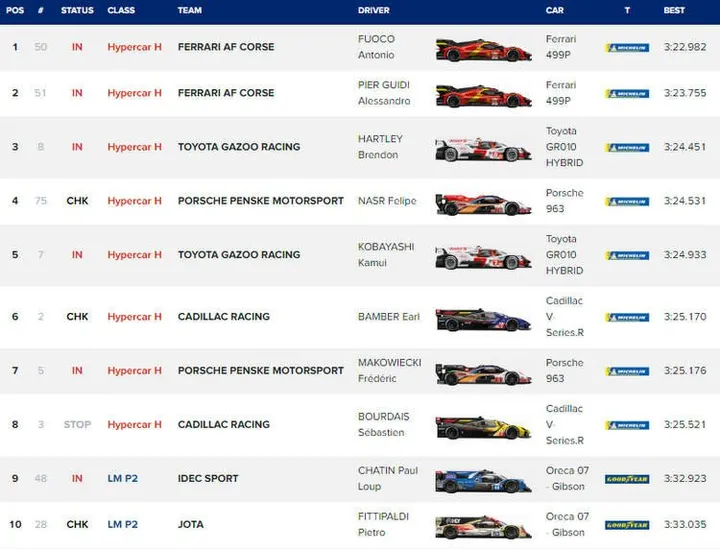Click the TEAM column header

190,10
